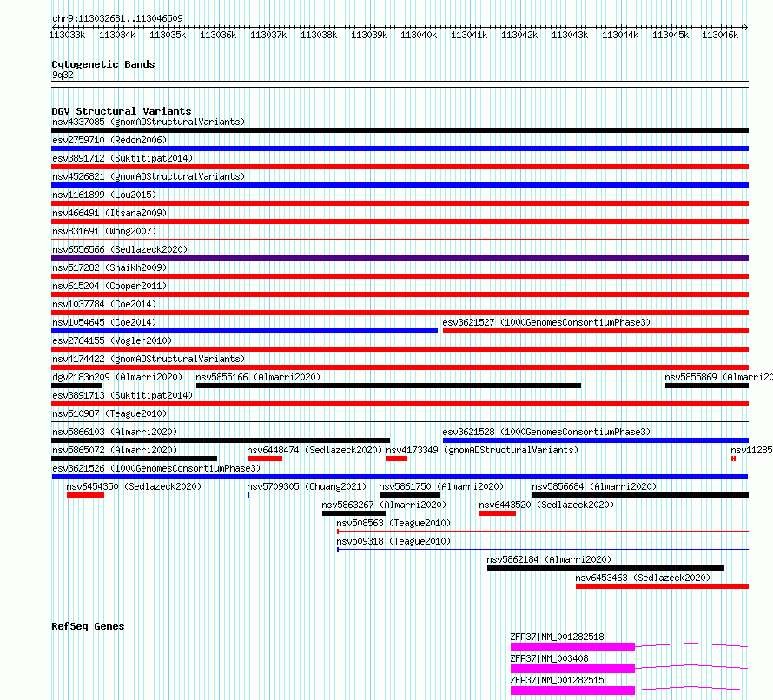Click the black nsv5862184 variant bar

(606, 568)
